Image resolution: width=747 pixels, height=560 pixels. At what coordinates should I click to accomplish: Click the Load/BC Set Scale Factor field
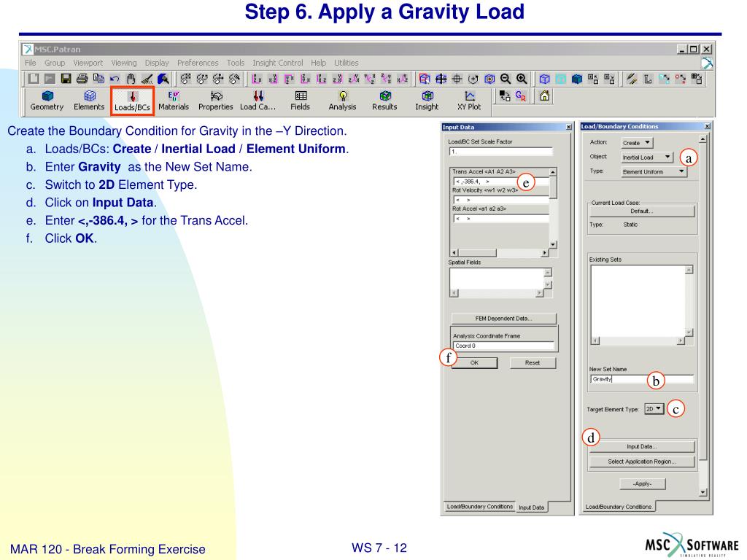pyautogui.click(x=501, y=152)
